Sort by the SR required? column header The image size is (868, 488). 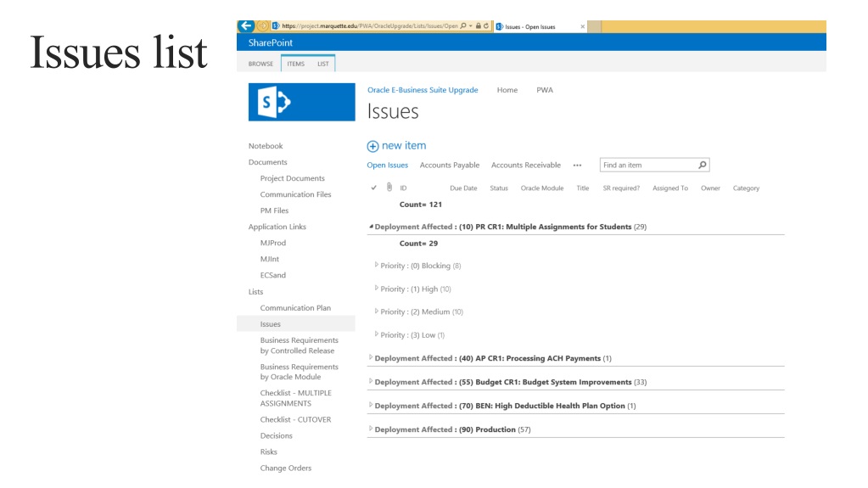click(621, 188)
